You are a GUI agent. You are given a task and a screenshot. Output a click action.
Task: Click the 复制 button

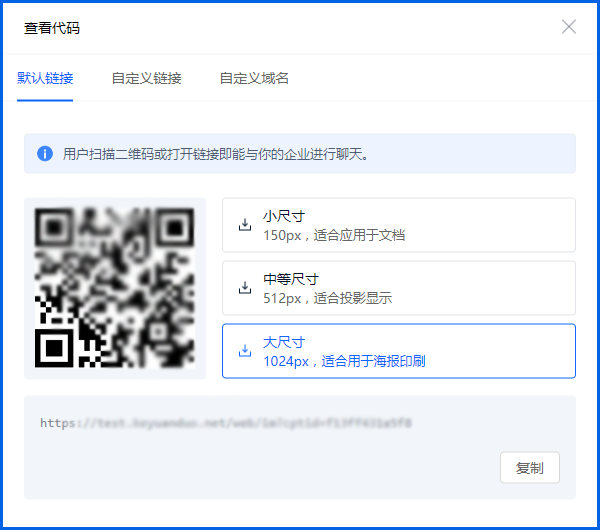[x=530, y=468]
